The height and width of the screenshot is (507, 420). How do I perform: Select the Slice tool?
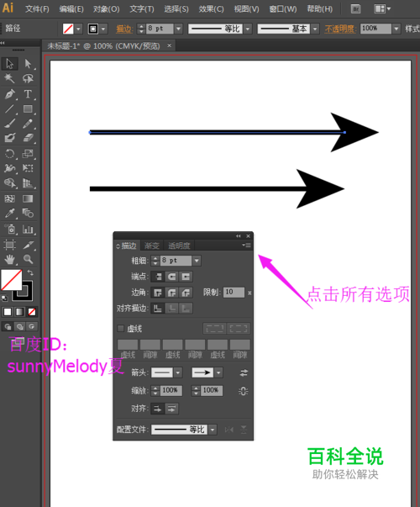coord(28,245)
